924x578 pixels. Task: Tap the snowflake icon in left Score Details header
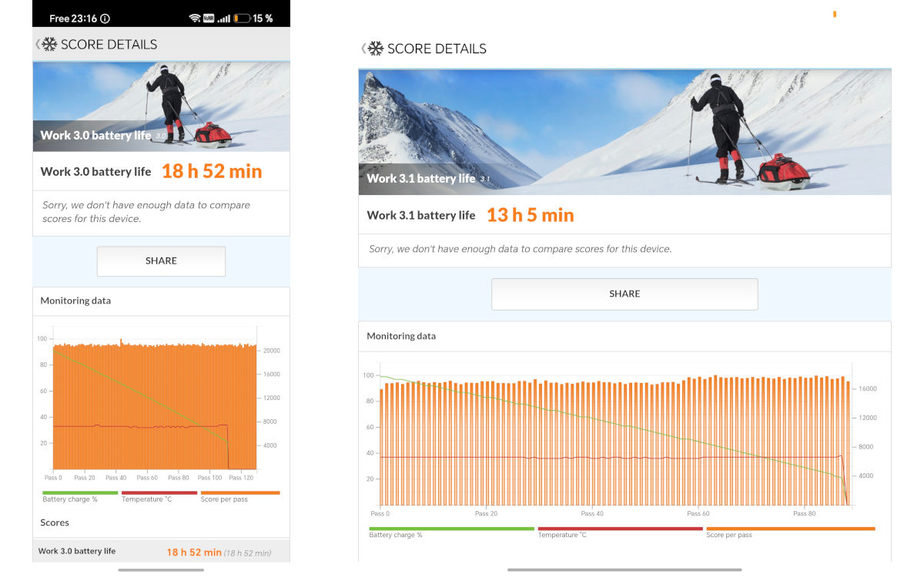tap(50, 45)
